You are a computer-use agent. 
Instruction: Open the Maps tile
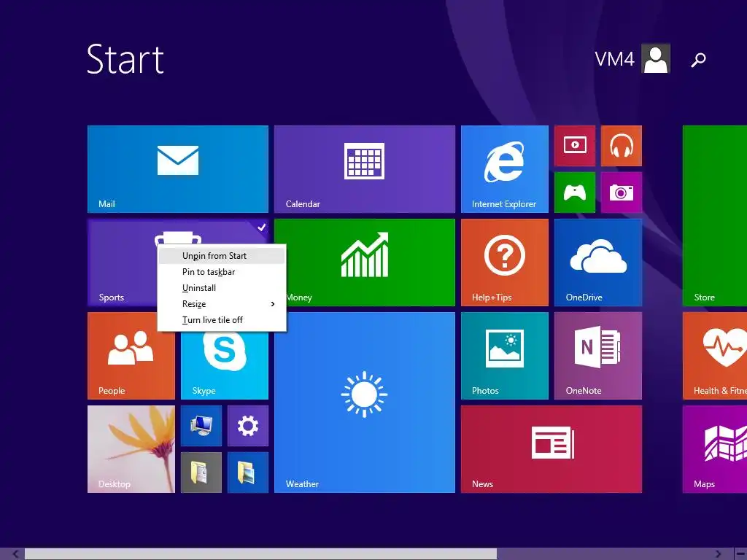pos(715,449)
